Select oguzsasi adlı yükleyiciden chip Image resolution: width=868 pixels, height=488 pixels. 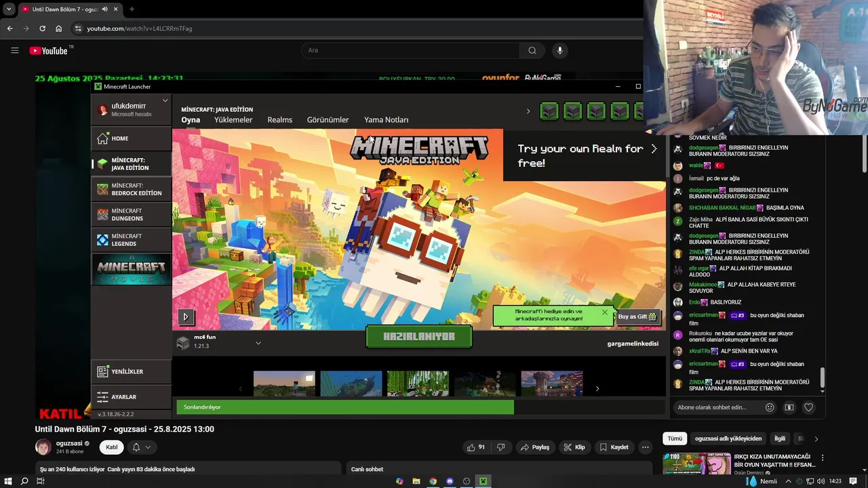pos(728,439)
